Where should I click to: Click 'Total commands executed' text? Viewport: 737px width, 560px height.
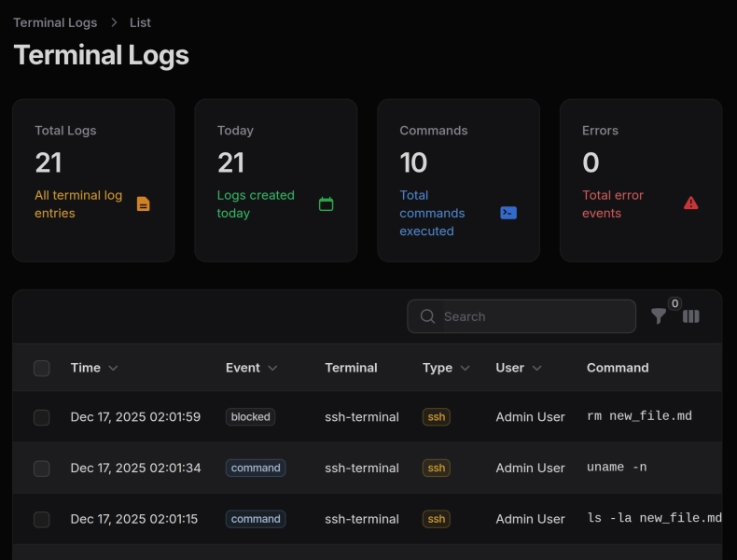click(432, 213)
